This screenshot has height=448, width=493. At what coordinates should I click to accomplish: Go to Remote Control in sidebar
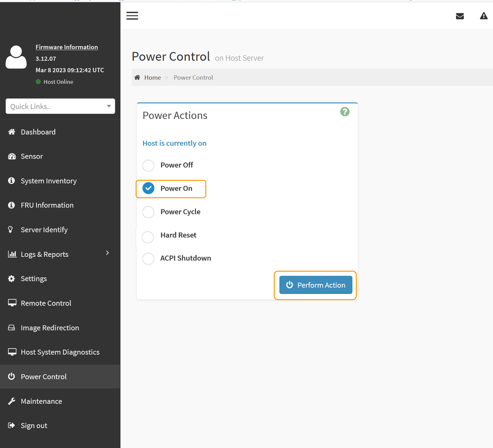point(46,303)
